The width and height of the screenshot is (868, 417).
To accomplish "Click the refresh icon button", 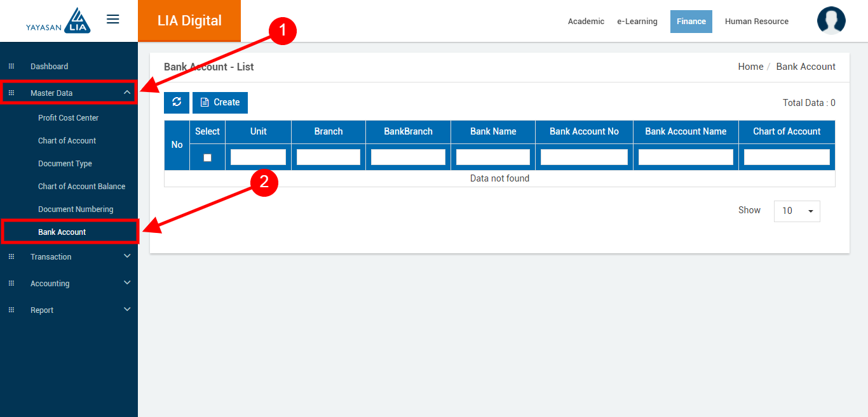I will pos(177,102).
